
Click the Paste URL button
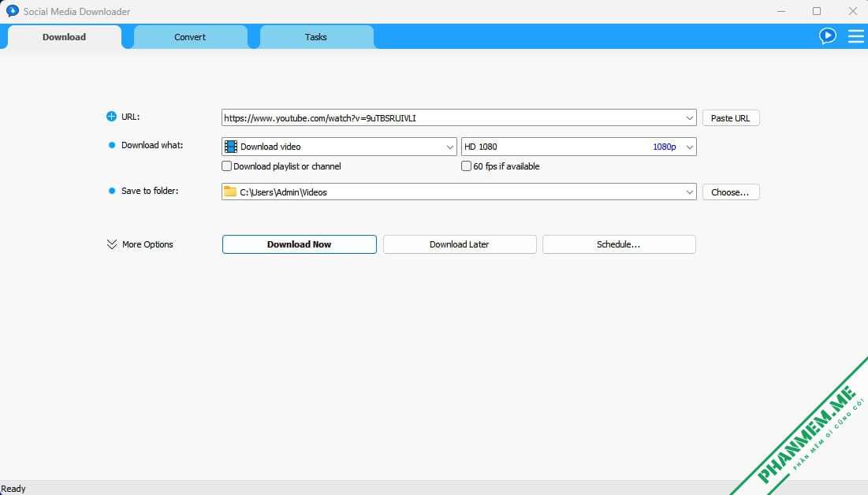[731, 118]
